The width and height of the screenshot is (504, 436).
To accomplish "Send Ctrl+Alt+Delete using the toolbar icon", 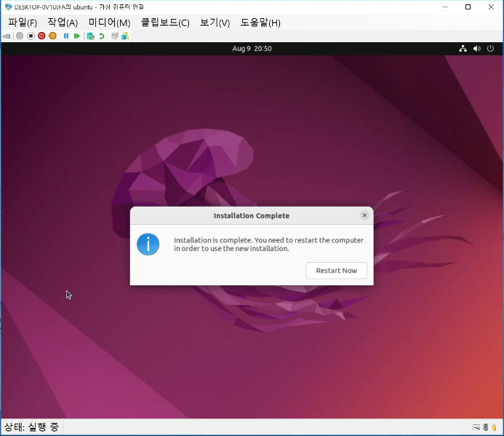I will (7, 36).
